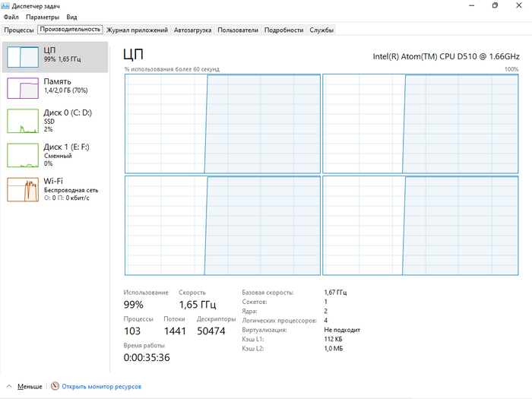Switch to the Автозагрузка tab
The image size is (532, 399).
tap(193, 30)
